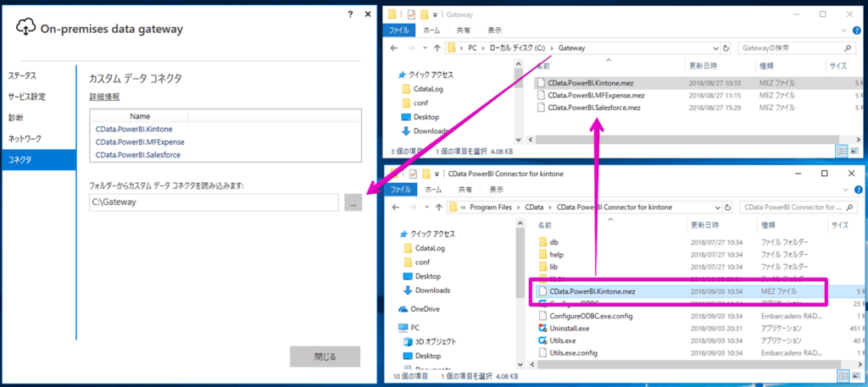
Task: Select CData.PowerBI.Salesforce.mez in Gateway folder
Action: pyautogui.click(x=594, y=108)
